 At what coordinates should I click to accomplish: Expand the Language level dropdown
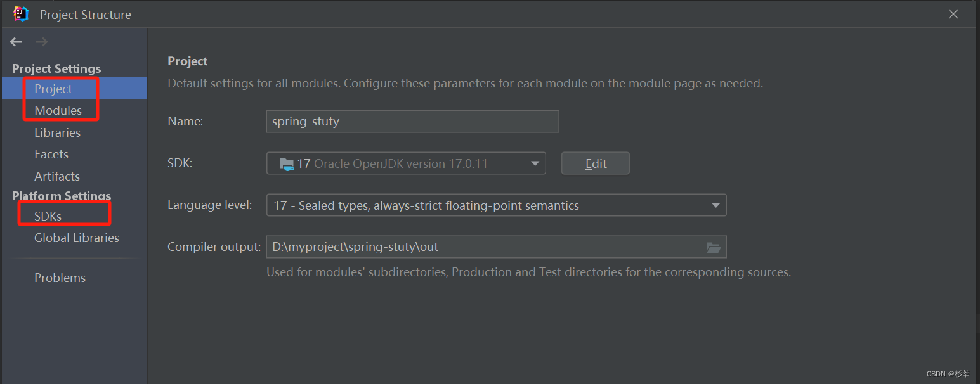point(715,205)
